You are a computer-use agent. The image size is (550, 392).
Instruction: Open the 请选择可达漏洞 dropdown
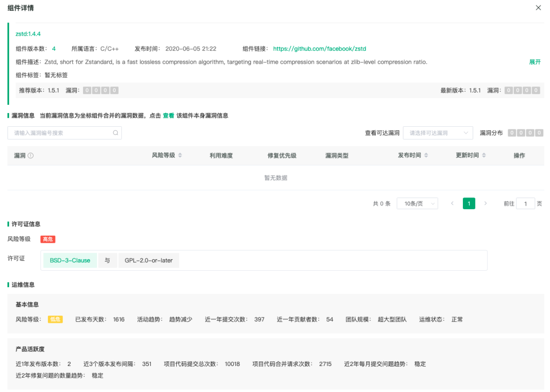pyautogui.click(x=438, y=133)
